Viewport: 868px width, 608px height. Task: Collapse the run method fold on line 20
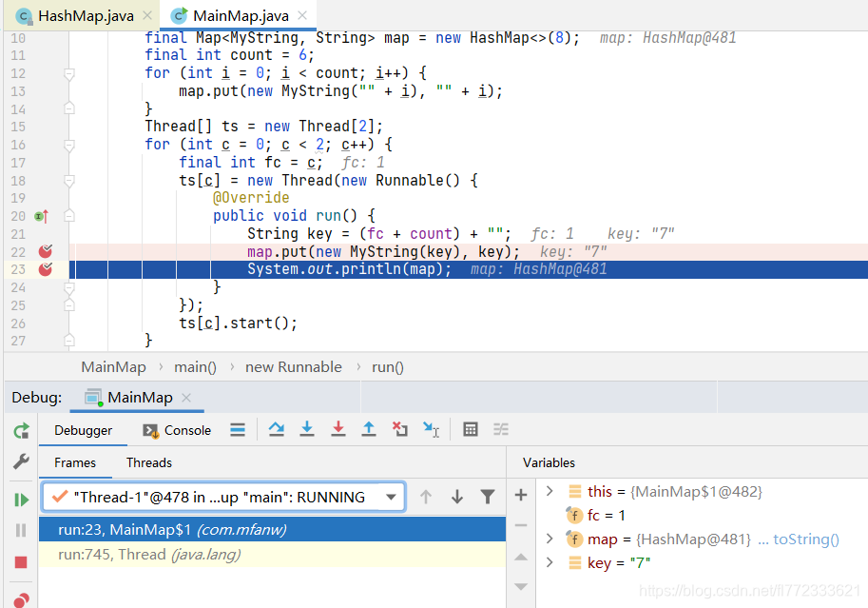tap(69, 216)
